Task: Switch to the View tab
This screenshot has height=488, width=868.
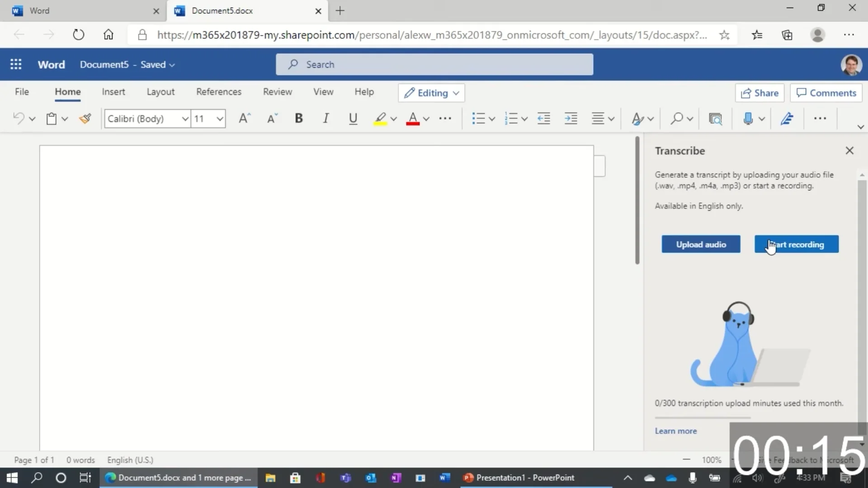Action: [323, 92]
